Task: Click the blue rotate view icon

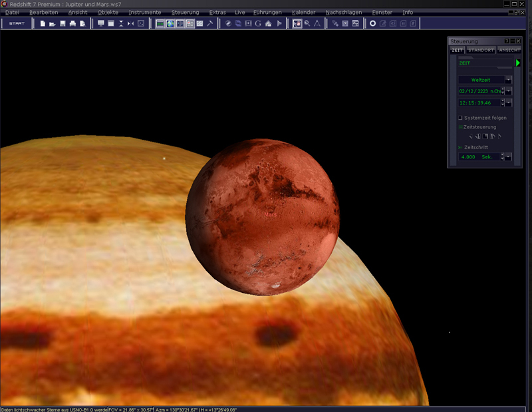Action: (238, 23)
